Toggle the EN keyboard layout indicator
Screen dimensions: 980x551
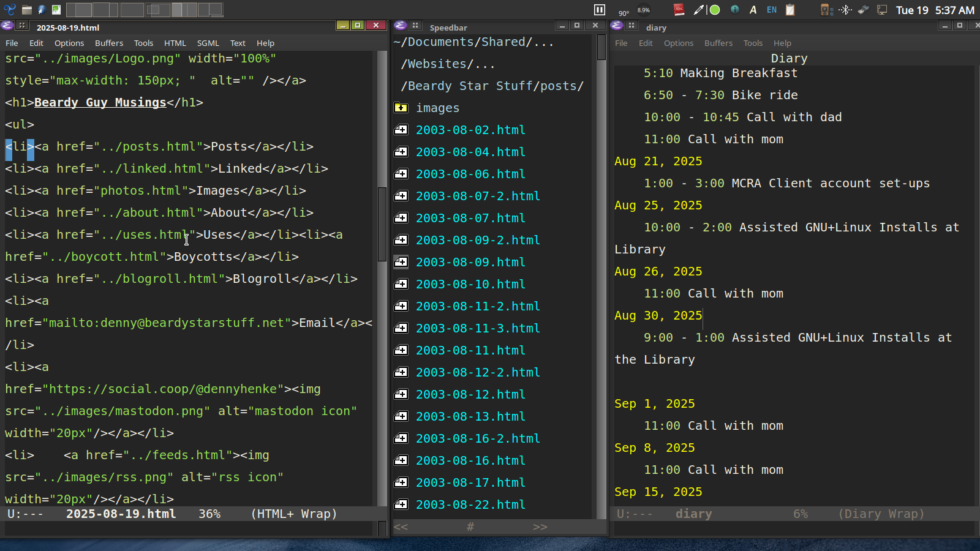point(771,9)
